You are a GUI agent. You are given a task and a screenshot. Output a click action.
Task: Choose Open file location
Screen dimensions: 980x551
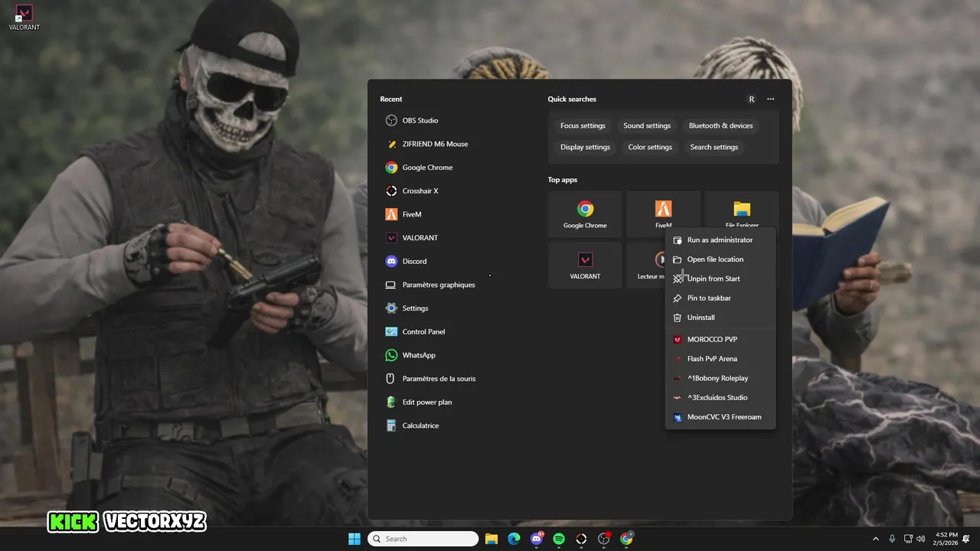coord(720,259)
